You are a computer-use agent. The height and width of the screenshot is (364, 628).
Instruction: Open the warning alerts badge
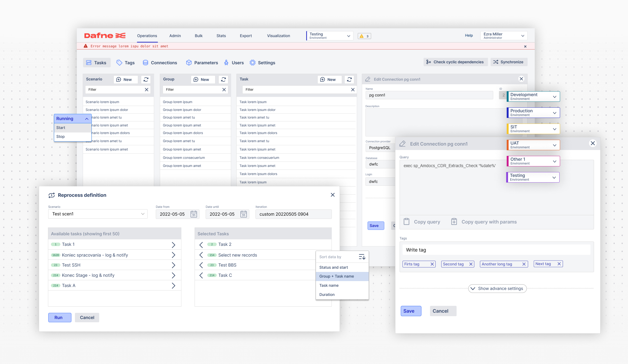click(x=364, y=36)
